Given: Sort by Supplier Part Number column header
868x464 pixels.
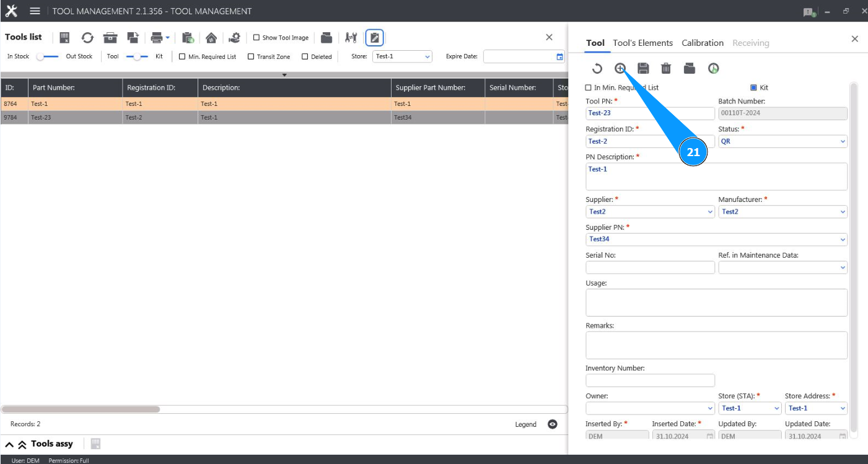Looking at the screenshot, I should 438,88.
